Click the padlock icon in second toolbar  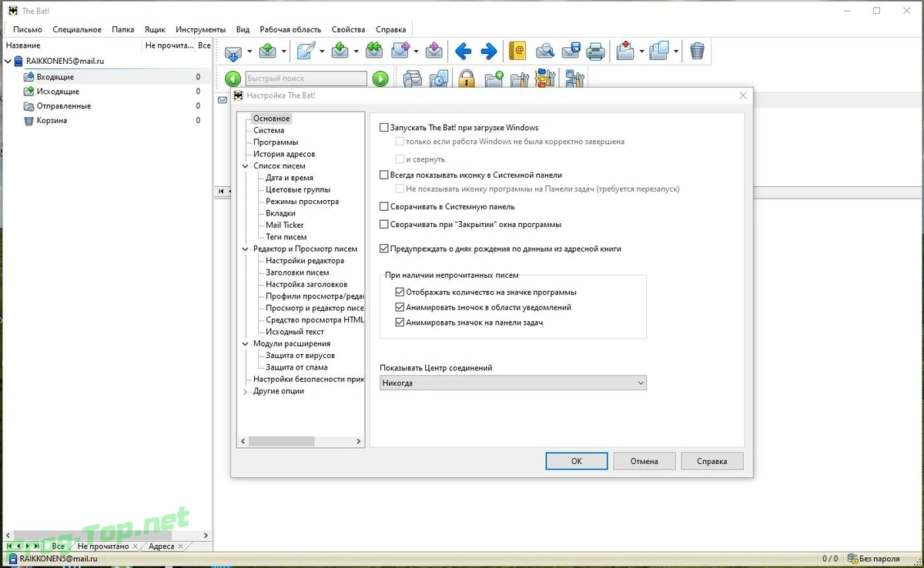click(466, 79)
